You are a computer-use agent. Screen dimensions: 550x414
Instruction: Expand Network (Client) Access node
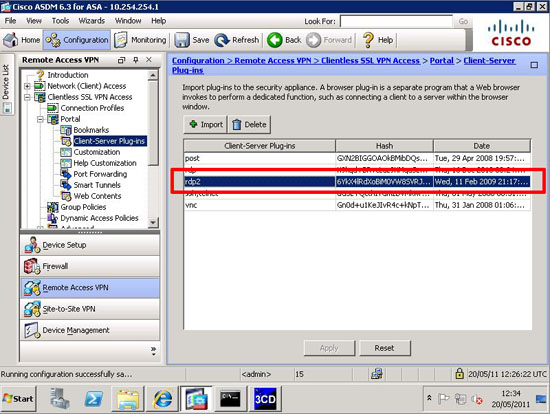pos(27,86)
